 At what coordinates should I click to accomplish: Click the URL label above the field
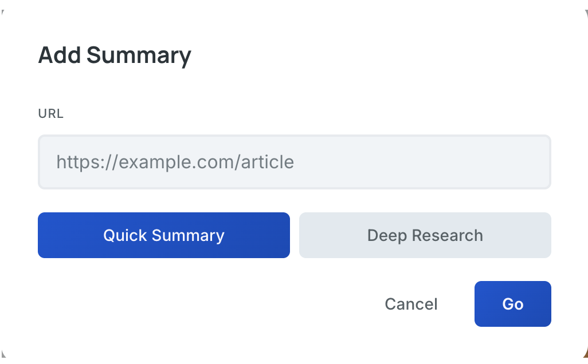point(50,113)
